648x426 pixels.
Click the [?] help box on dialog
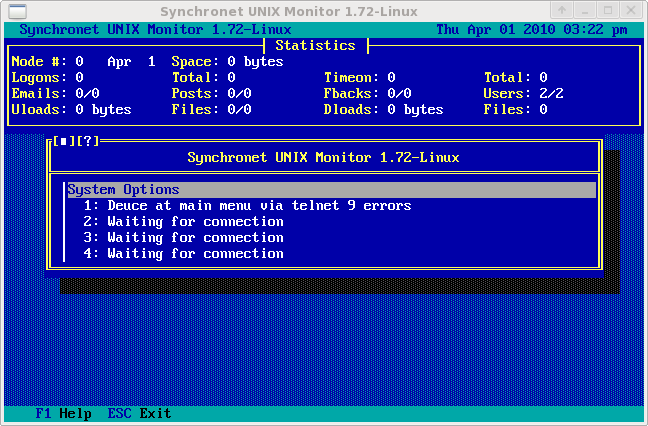coord(88,141)
